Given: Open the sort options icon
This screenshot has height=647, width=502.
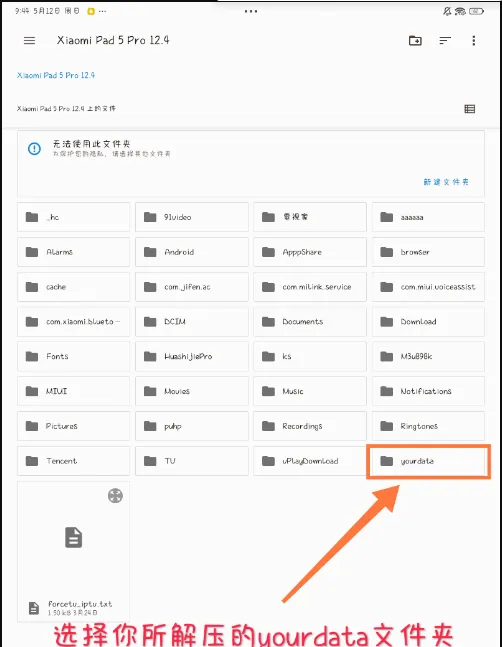Looking at the screenshot, I should point(445,40).
